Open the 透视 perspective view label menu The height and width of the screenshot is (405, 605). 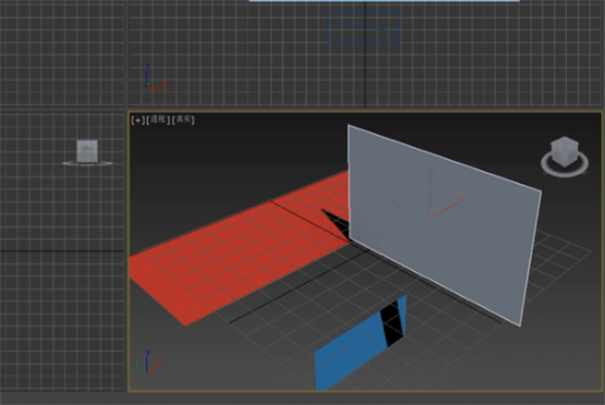[158, 120]
